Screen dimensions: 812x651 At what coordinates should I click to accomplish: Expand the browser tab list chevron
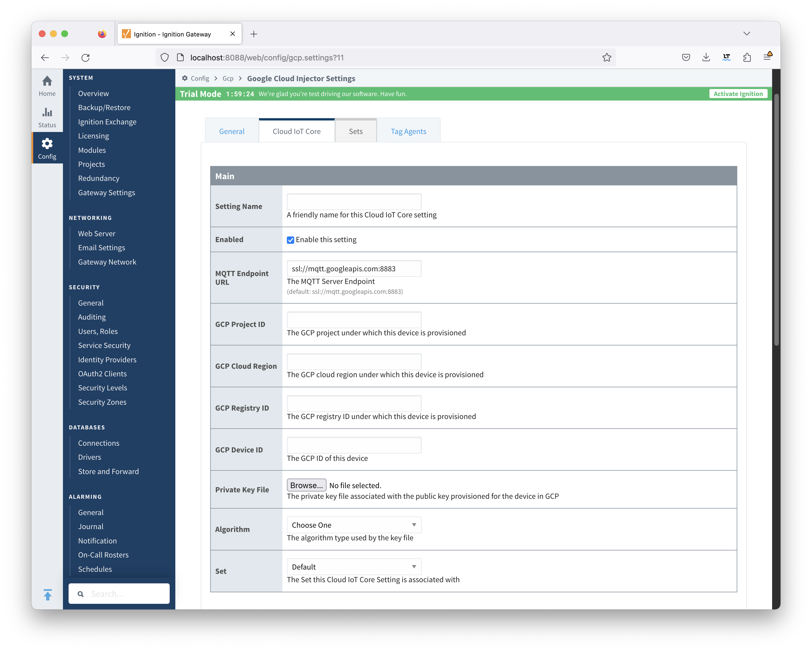coord(747,34)
